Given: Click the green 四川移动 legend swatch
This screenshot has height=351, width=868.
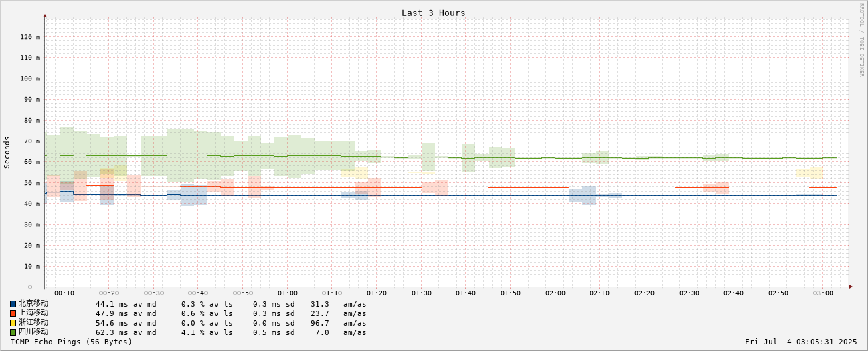Looking at the screenshot, I should click(13, 332).
